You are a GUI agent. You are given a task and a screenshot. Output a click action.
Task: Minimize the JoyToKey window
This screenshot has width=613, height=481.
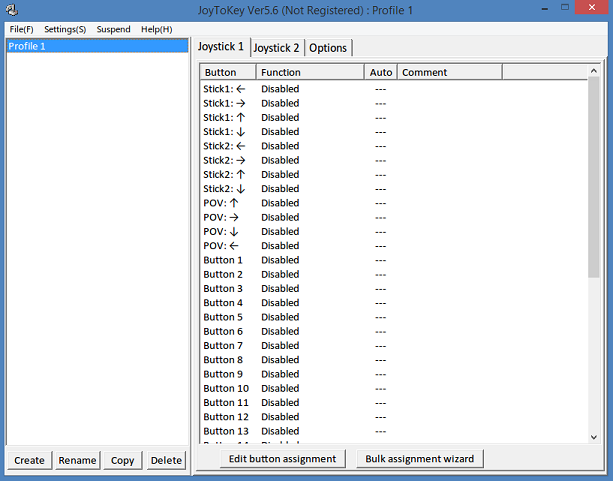[x=545, y=9]
